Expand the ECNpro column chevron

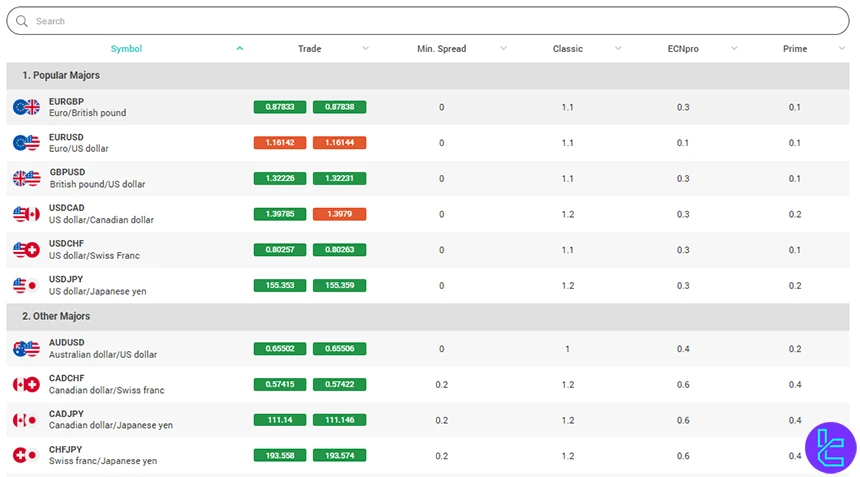coord(734,49)
